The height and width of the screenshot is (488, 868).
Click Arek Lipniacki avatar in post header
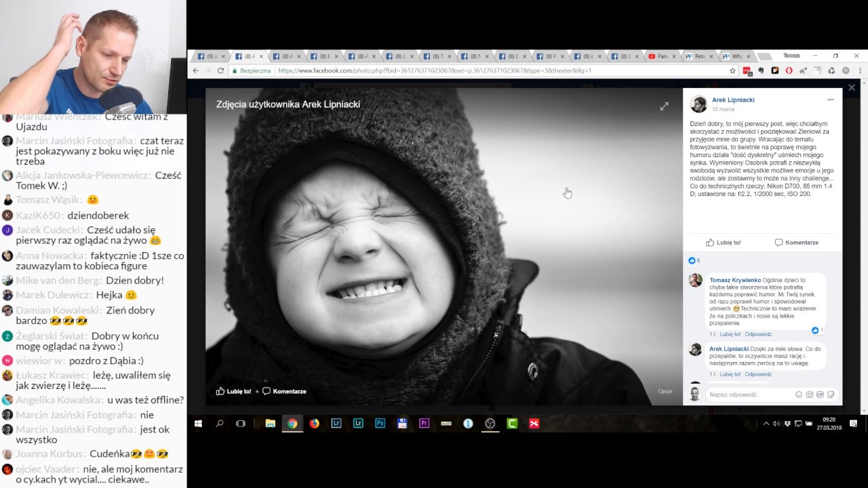point(698,104)
